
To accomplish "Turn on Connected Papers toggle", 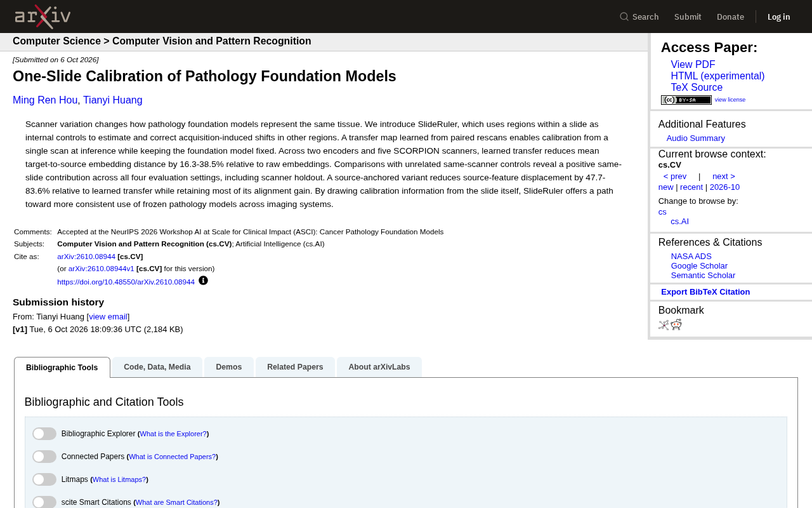I will click(44, 457).
